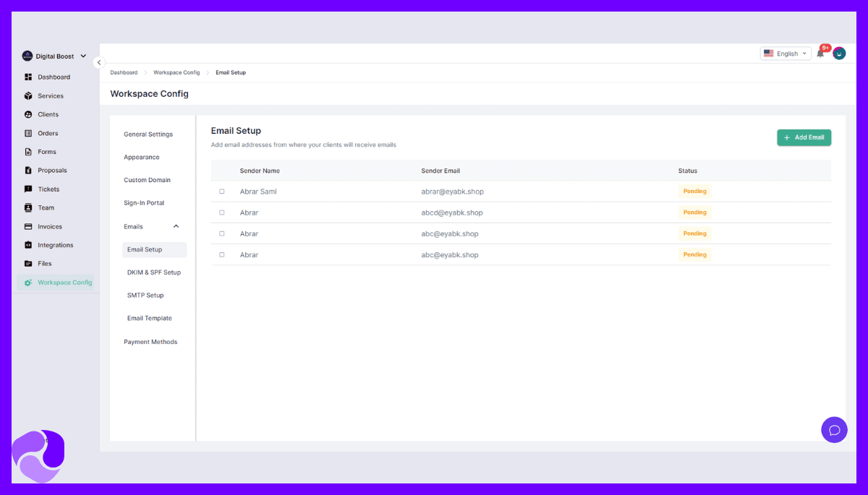
Task: Click the Pending status badge for Abrar Sami
Action: (x=694, y=191)
